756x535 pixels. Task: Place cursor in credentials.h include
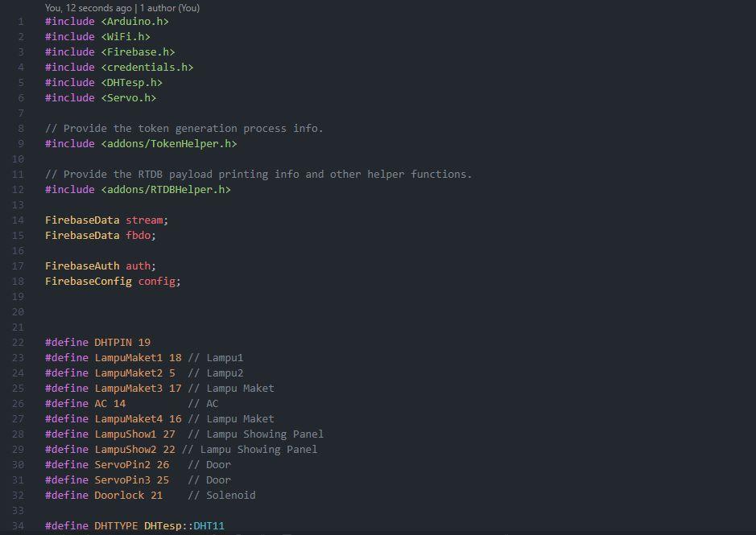pos(122,67)
